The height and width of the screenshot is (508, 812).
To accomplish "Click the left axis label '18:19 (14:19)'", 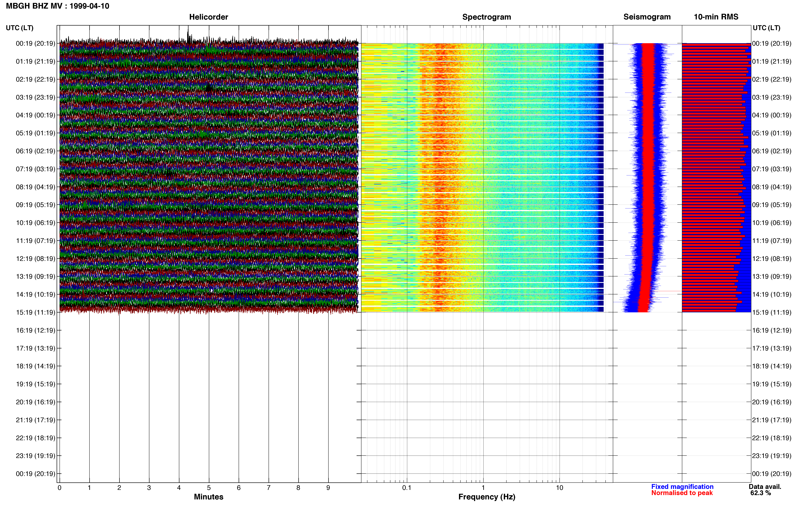I will pyautogui.click(x=36, y=366).
